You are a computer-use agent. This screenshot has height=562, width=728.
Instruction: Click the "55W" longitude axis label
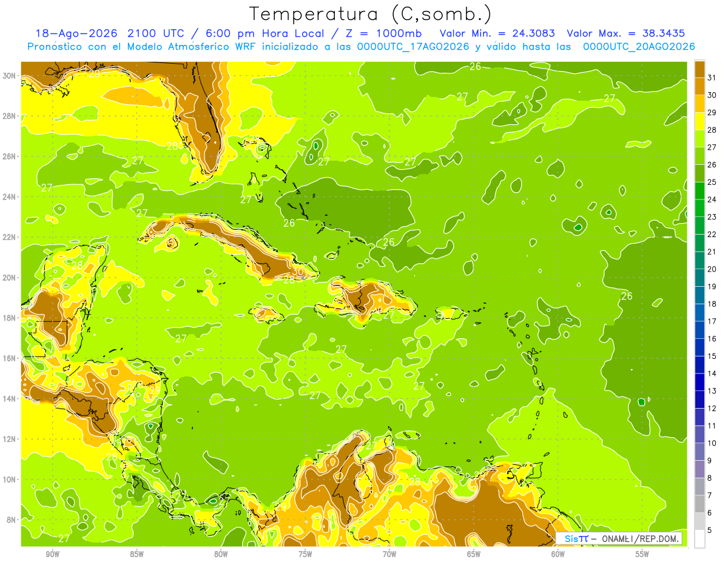pos(642,554)
